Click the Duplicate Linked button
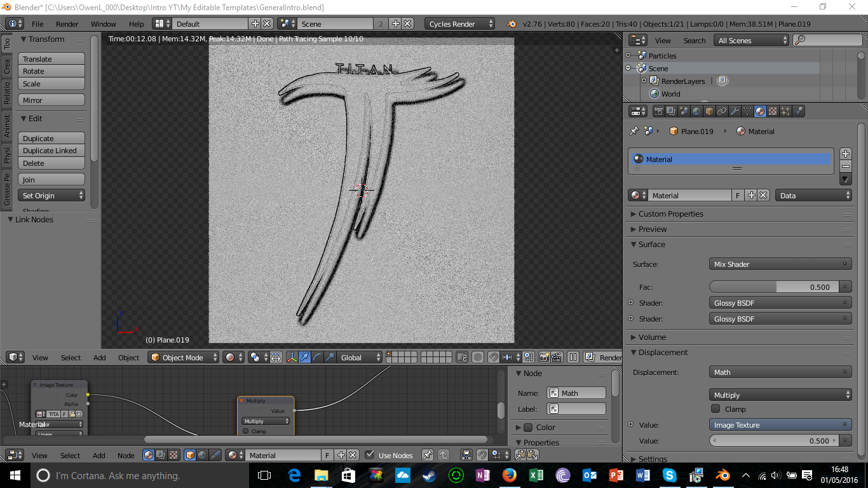The image size is (868, 488). 51,151
